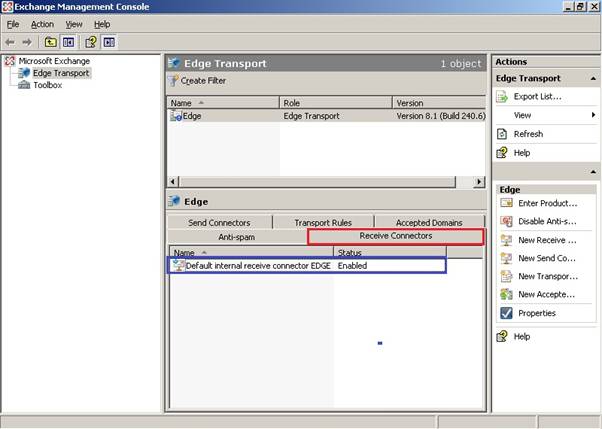Sort connectors by the Status column

click(x=390, y=252)
